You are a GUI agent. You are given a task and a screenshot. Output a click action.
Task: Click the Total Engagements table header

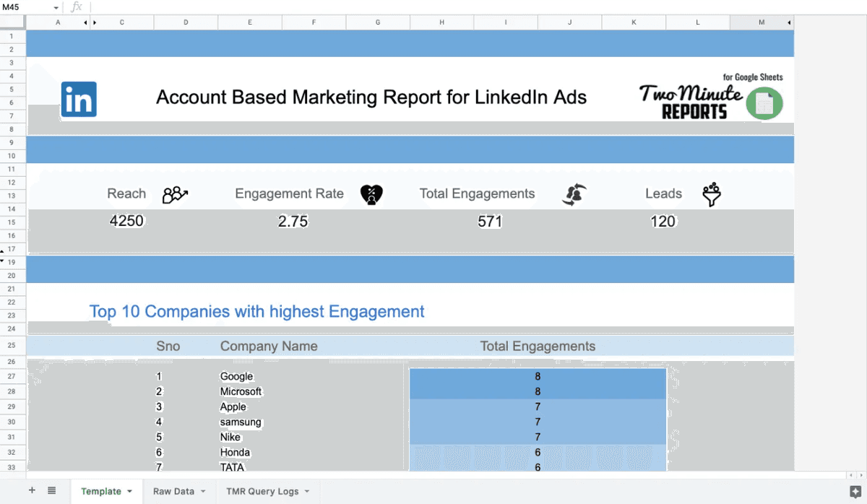point(538,346)
